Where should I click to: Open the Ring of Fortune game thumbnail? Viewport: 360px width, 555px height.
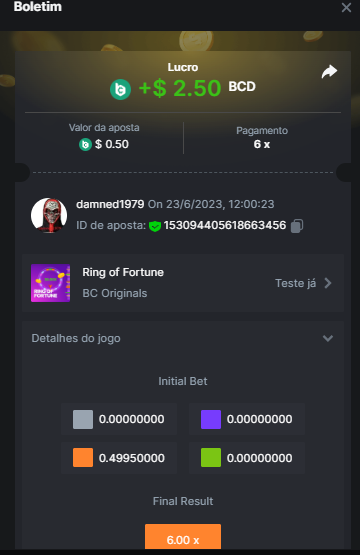click(x=50, y=283)
